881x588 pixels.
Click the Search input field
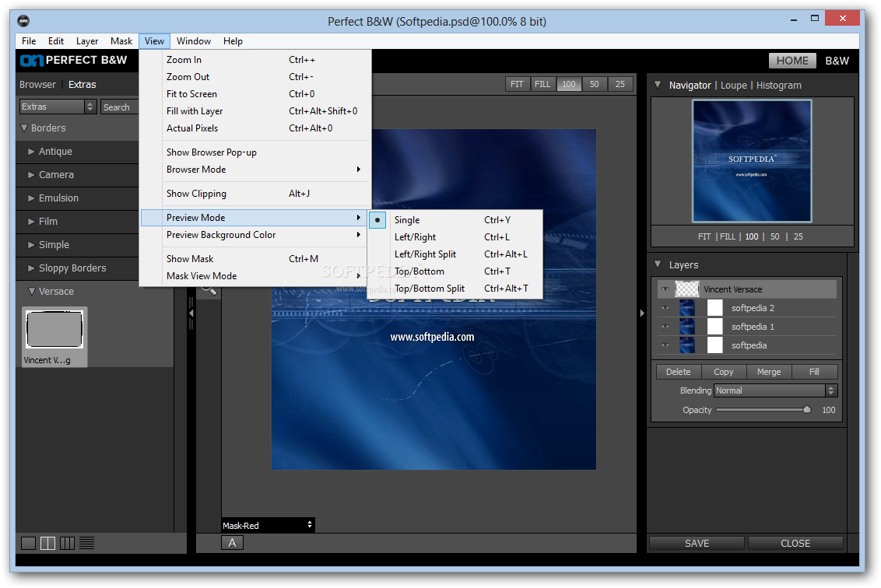(x=119, y=107)
